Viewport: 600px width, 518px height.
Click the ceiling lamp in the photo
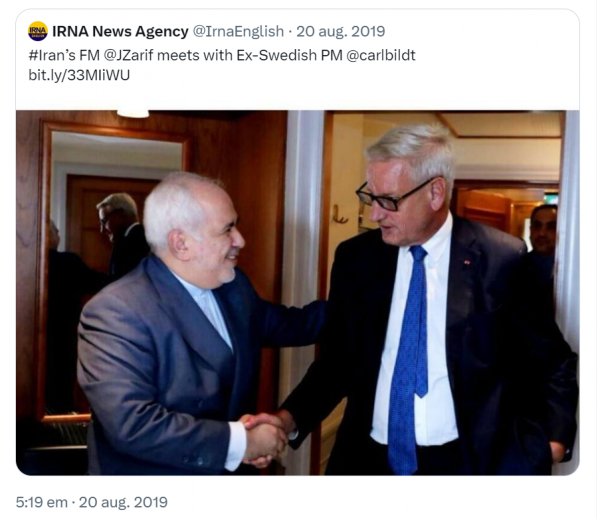(x=133, y=114)
